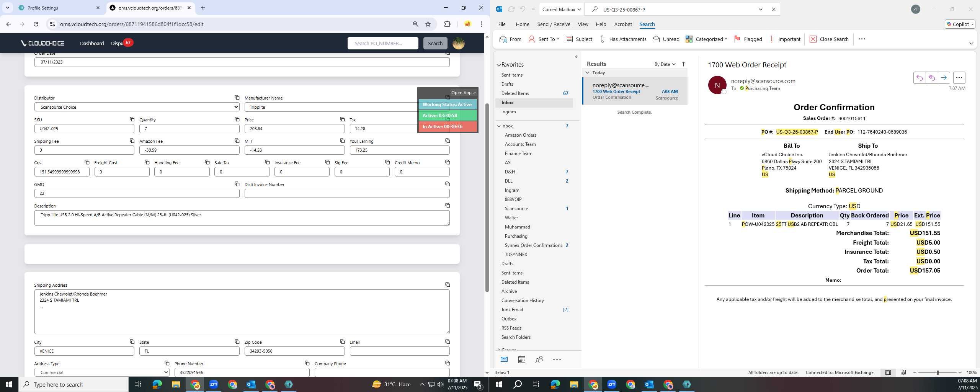Screen dimensions: 980x392
Task: Open more actions on the email message
Action: coord(959,78)
